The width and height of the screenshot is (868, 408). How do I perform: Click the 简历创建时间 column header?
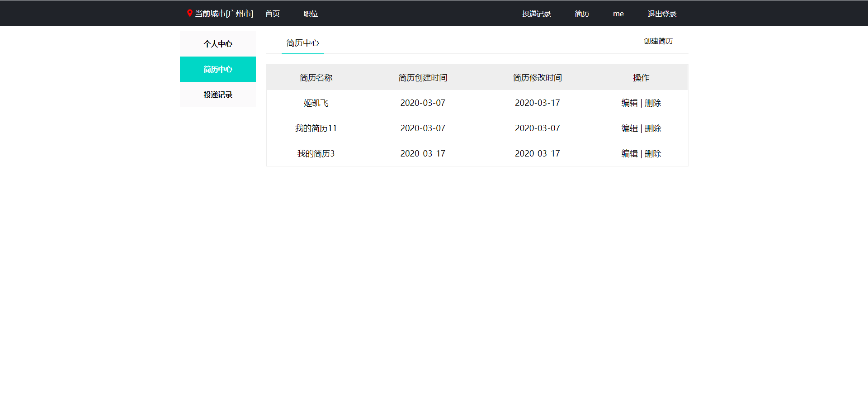[x=423, y=78]
